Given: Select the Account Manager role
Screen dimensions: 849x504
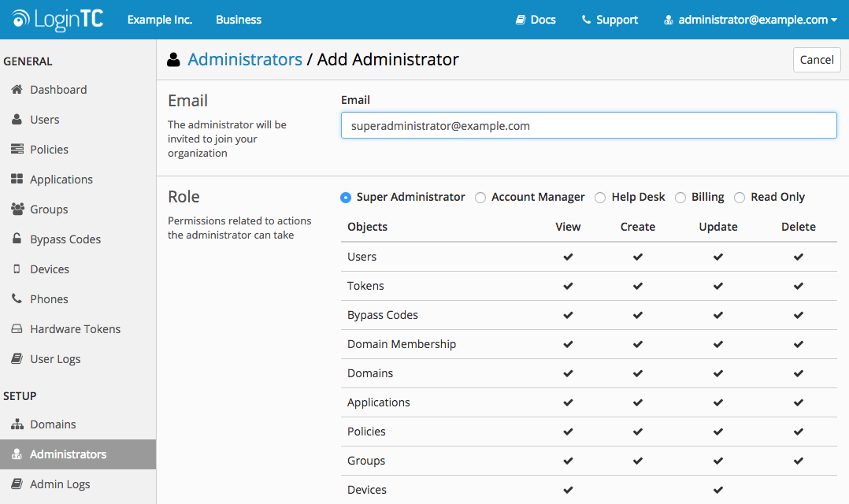Looking at the screenshot, I should click(480, 198).
